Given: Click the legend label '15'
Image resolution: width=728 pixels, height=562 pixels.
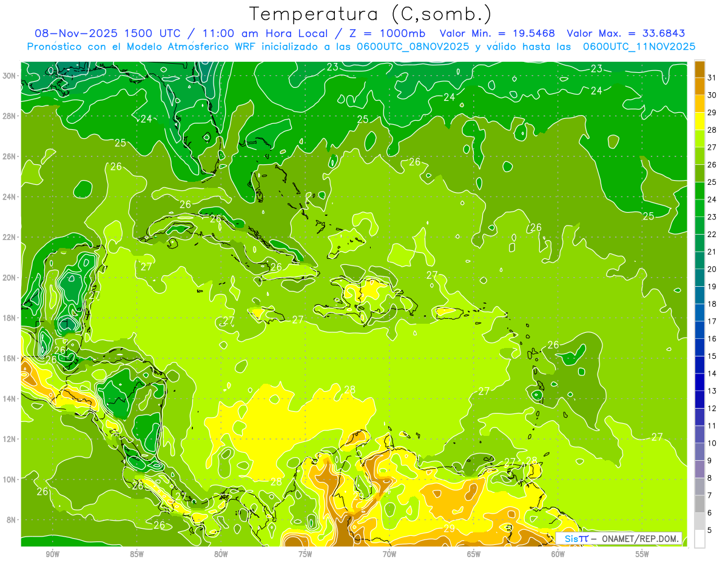Looking at the screenshot, I should tap(712, 356).
